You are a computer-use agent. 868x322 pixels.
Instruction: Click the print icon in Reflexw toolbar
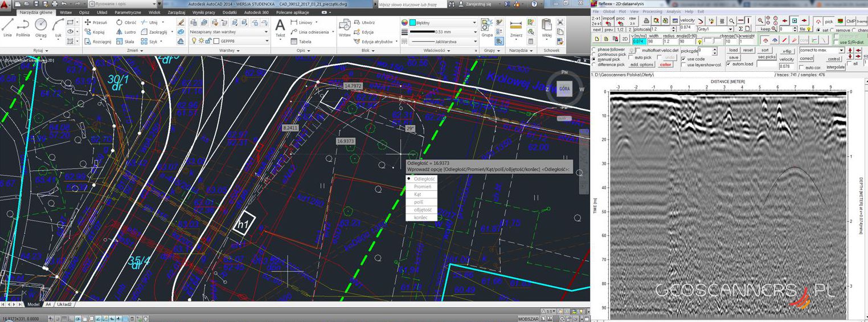pos(647,21)
